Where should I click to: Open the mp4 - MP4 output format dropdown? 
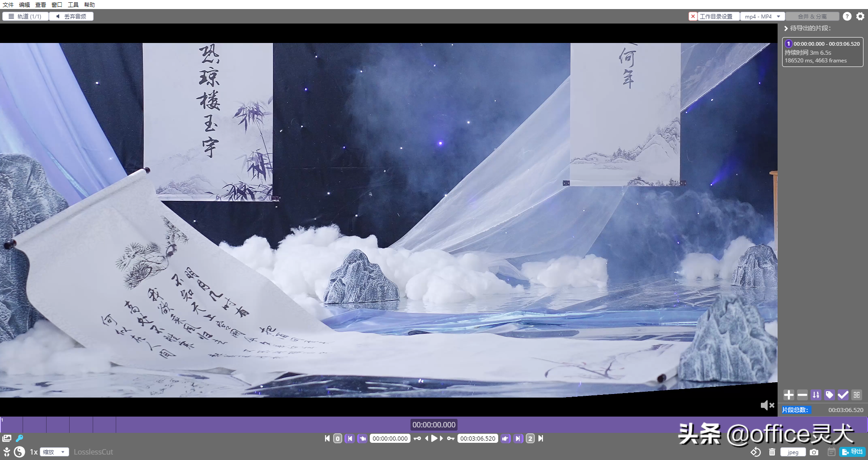(762, 16)
